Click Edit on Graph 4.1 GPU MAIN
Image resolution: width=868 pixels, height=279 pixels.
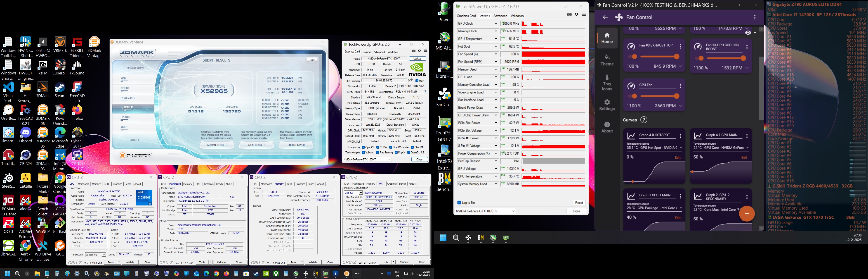[x=744, y=157]
